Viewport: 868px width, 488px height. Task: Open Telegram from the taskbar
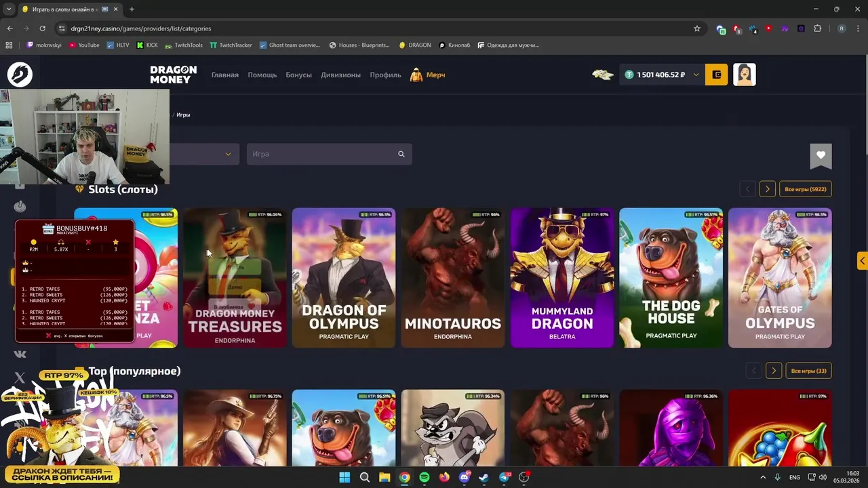(x=505, y=477)
